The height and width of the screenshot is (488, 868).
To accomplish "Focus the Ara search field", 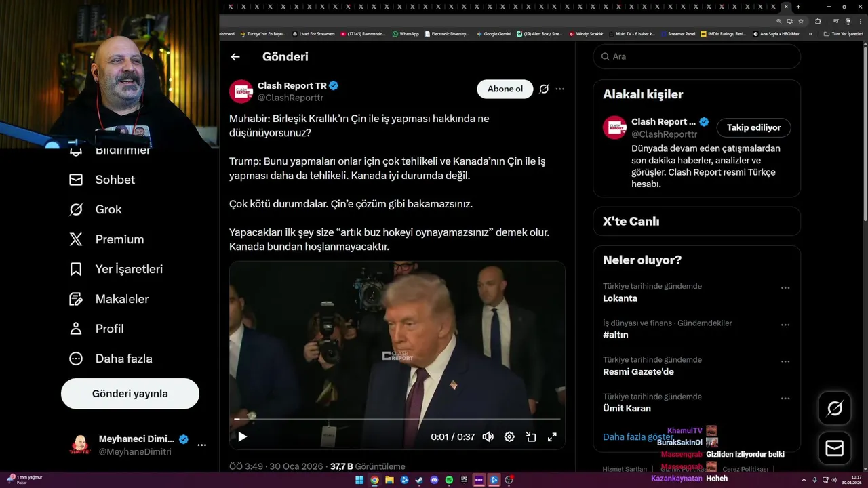I will click(697, 56).
